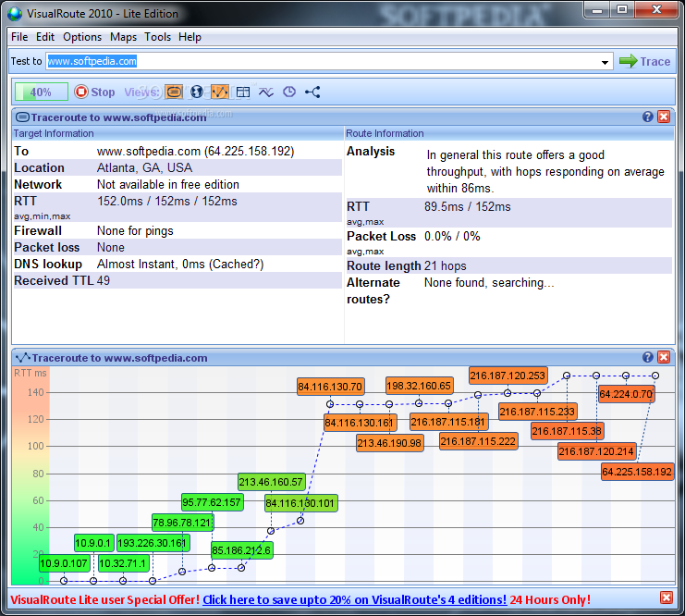Viewport: 685px width, 616px height.
Task: Select hop label 84.116.130.70
Action: [x=330, y=387]
